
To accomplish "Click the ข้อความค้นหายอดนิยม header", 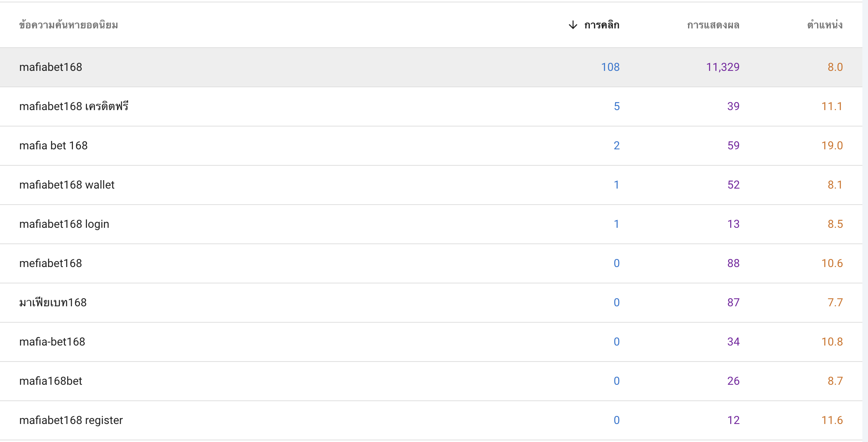I will 69,25.
